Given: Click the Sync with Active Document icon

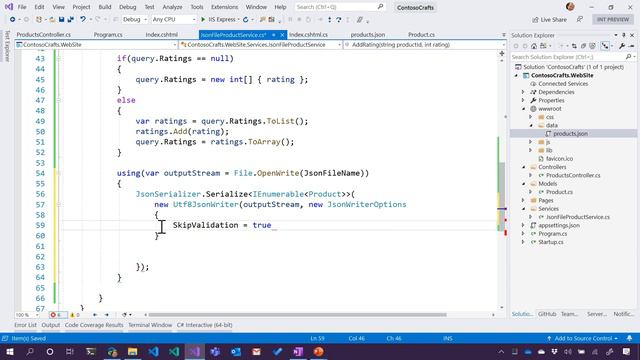Looking at the screenshot, I should pos(574,46).
